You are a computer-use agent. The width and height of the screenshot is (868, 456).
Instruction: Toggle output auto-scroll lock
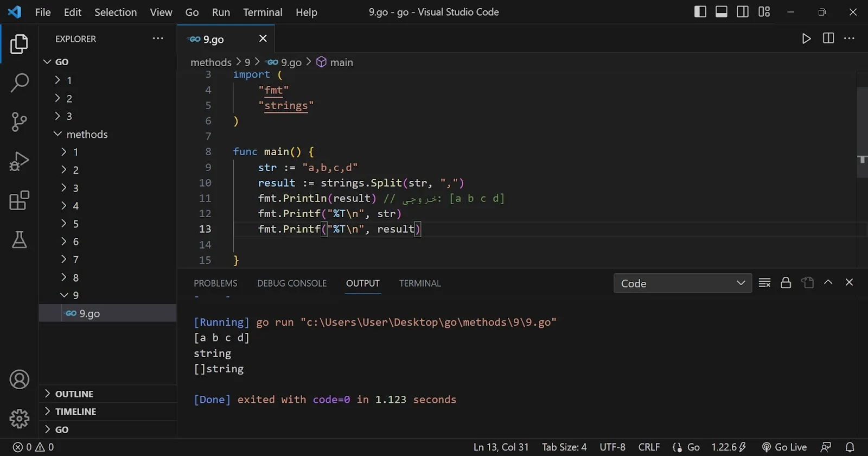point(786,283)
